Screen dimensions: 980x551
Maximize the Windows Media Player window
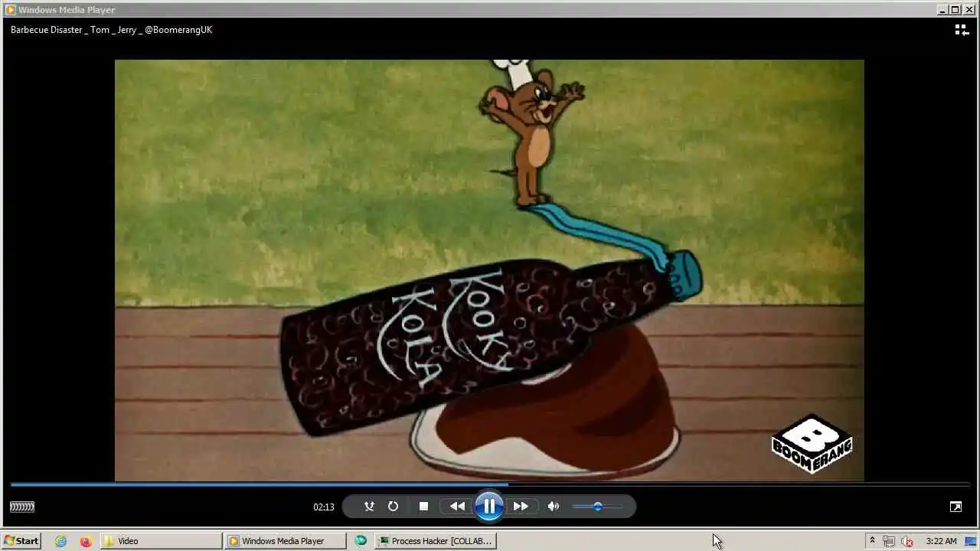955,10
